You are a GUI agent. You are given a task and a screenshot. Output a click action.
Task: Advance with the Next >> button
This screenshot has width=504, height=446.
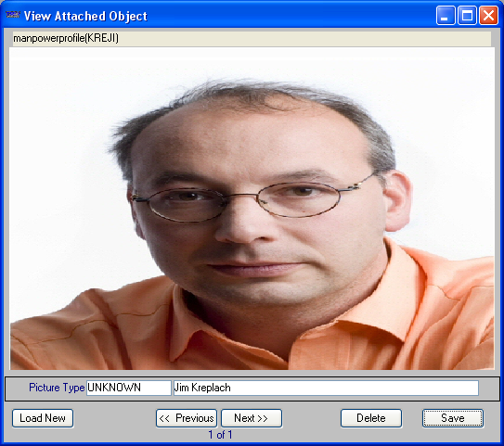click(x=252, y=418)
